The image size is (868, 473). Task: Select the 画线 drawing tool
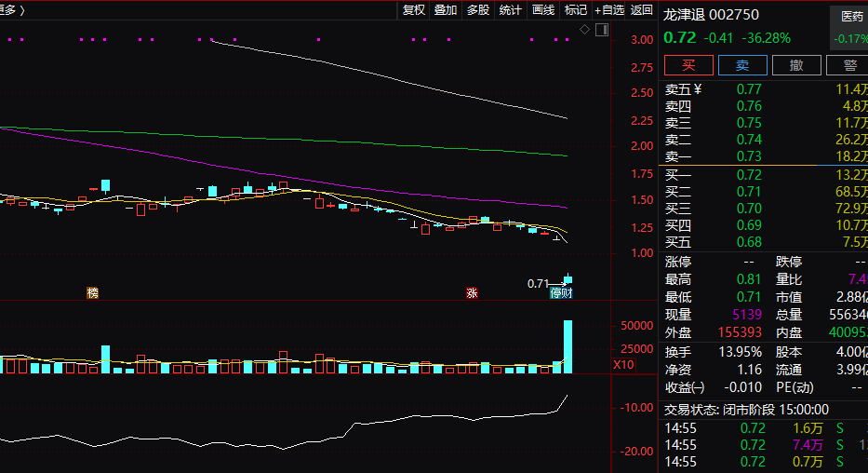point(543,10)
